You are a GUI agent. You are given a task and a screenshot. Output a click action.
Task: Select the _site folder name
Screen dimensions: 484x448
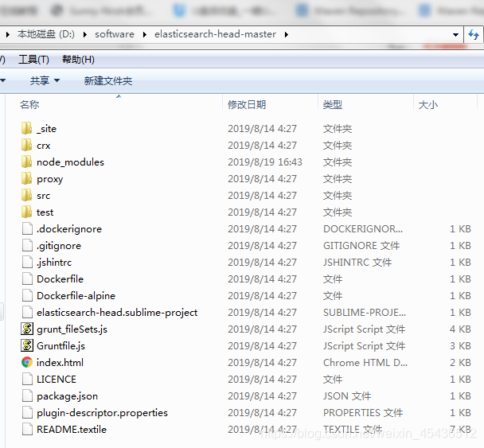[x=47, y=129]
